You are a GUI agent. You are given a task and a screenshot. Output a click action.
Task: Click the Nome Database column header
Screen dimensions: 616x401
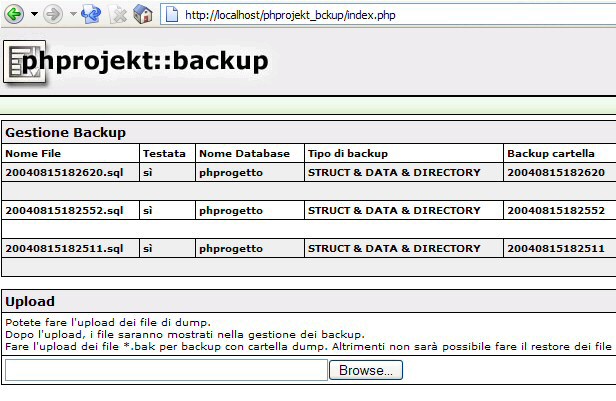pyautogui.click(x=244, y=154)
